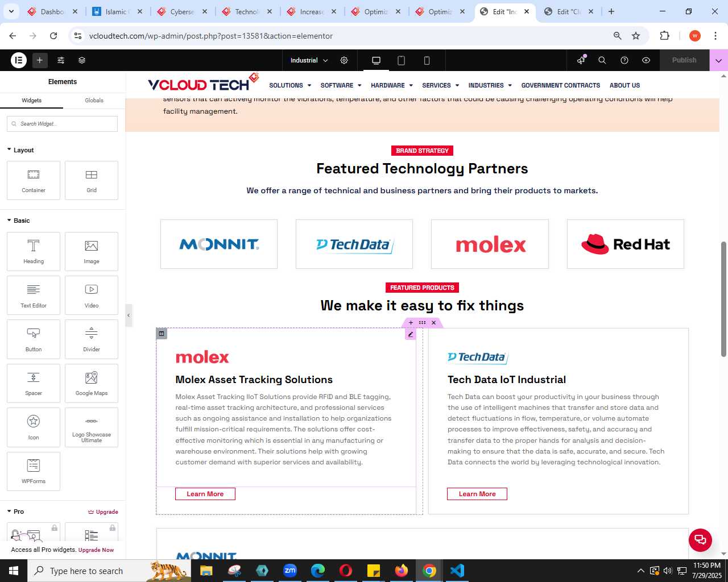Select the Heading widget
This screenshot has width=728, height=582.
[34, 251]
